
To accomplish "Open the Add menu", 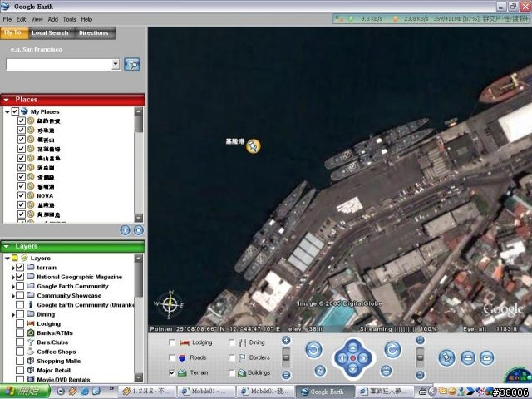I will (x=53, y=19).
